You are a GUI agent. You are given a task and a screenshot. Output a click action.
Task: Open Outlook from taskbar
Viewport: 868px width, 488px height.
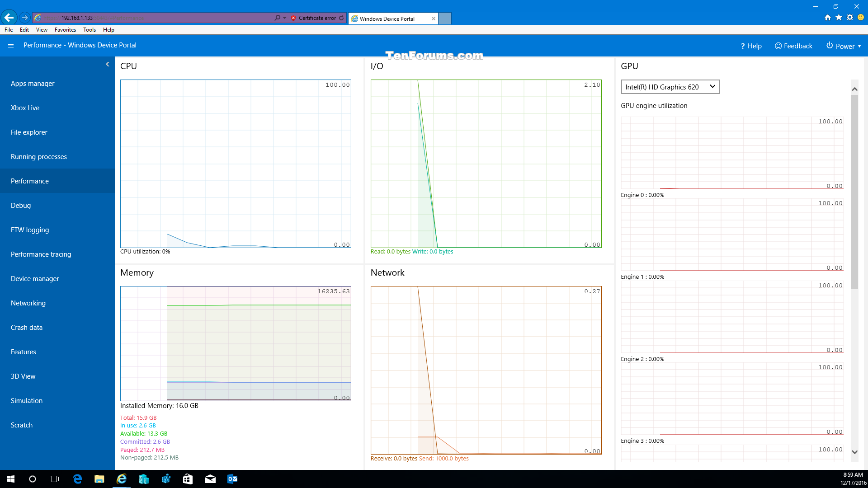click(x=232, y=479)
